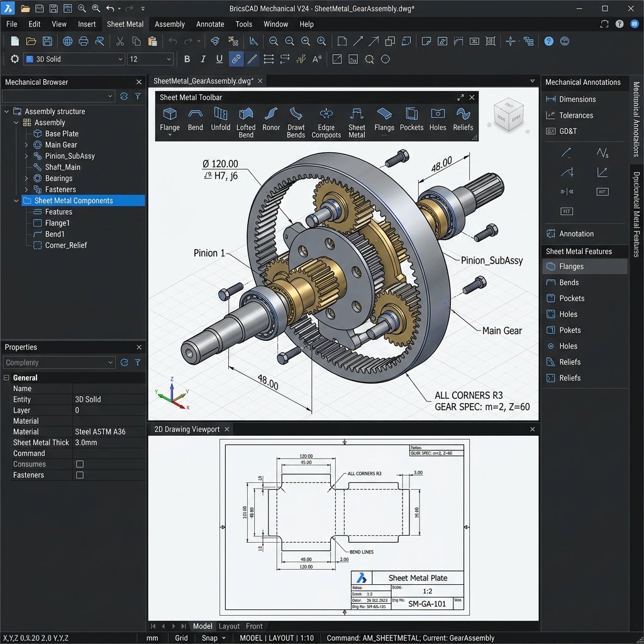Screen dimensions: 644x644
Task: Click the Reliefs tool in Sheet Metal Toolbar
Action: point(463,119)
